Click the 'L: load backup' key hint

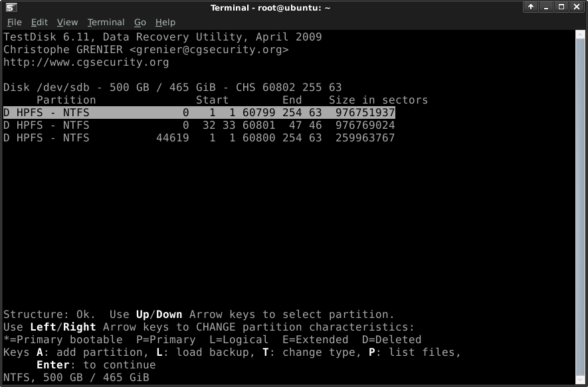(206, 352)
